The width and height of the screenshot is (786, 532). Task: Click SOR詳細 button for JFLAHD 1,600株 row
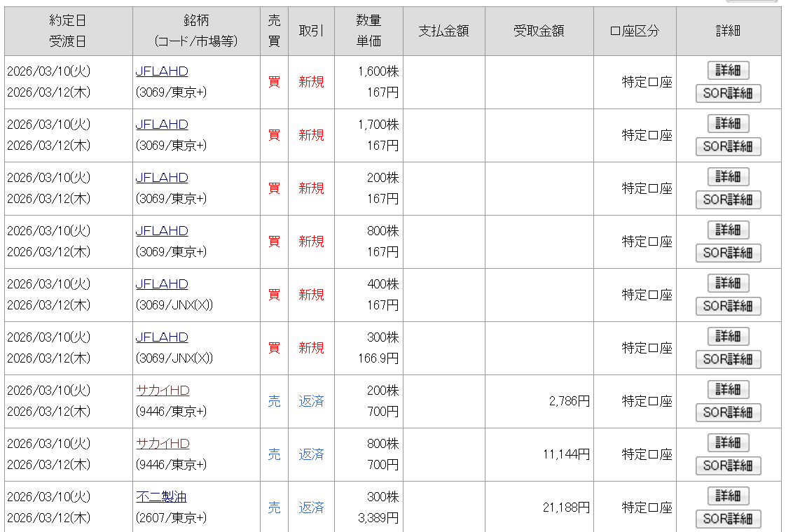click(x=728, y=94)
